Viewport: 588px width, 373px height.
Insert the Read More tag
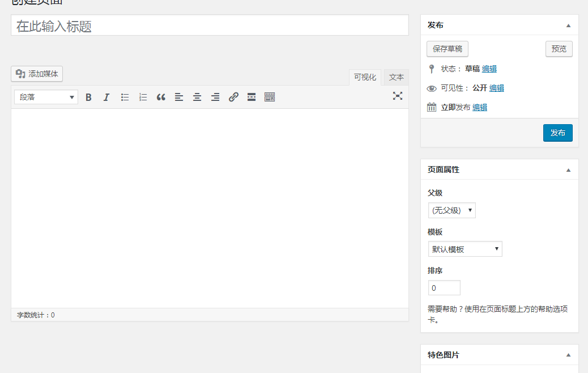coord(252,97)
